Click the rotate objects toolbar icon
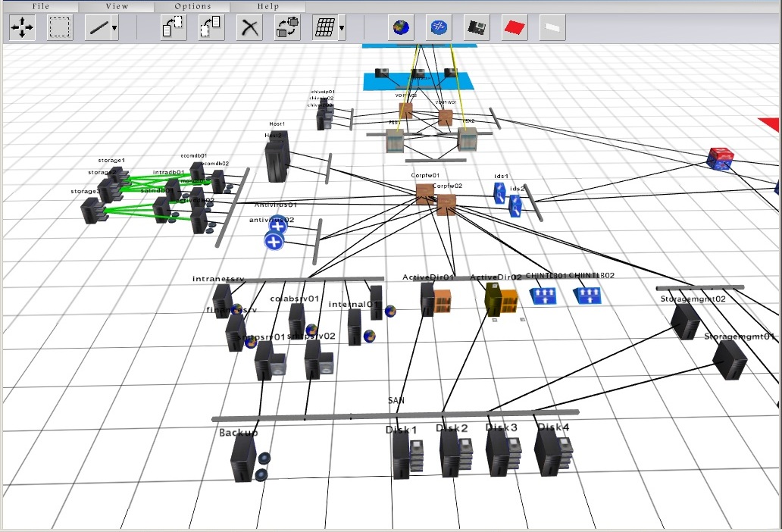 pos(287,27)
